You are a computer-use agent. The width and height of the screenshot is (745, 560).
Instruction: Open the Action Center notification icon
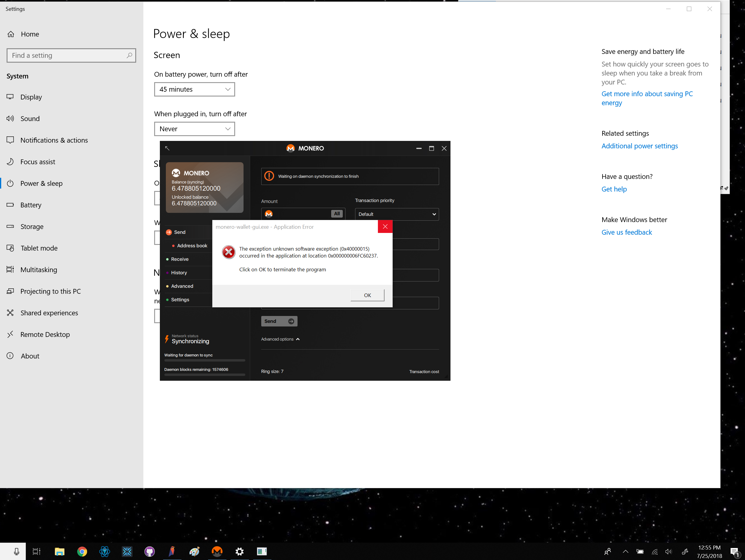(735, 551)
